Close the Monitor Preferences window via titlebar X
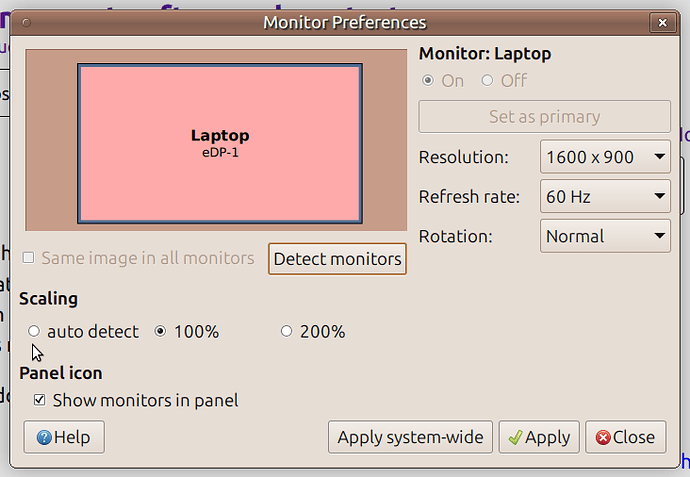Image resolution: width=690 pixels, height=477 pixels. [660, 22]
